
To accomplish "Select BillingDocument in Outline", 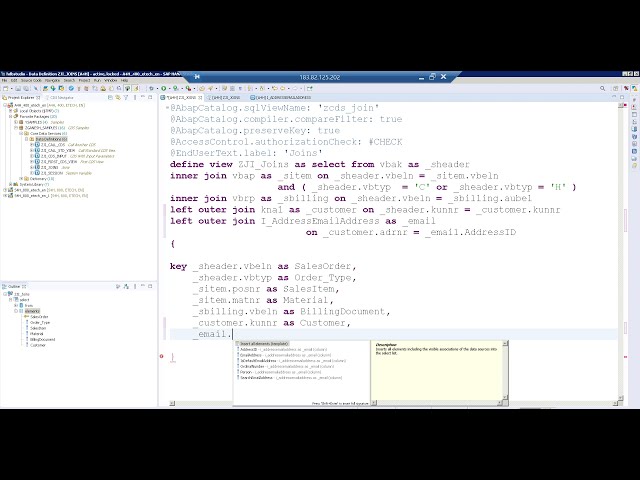I will coord(42,340).
